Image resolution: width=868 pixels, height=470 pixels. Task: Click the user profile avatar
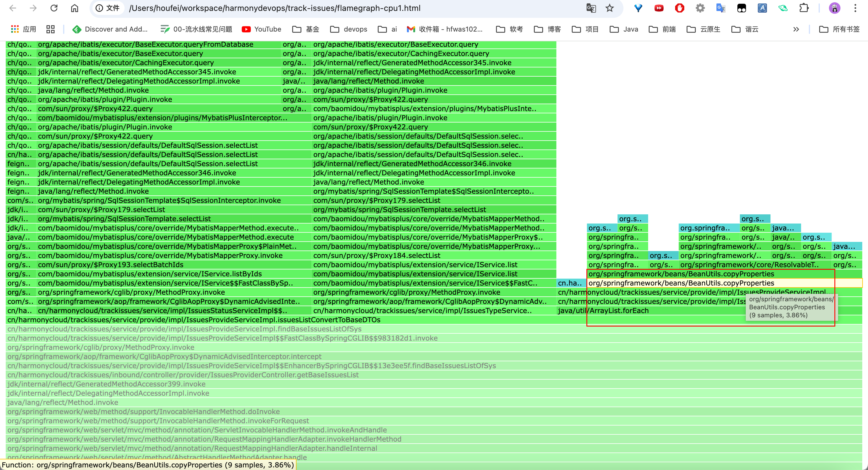coord(834,8)
